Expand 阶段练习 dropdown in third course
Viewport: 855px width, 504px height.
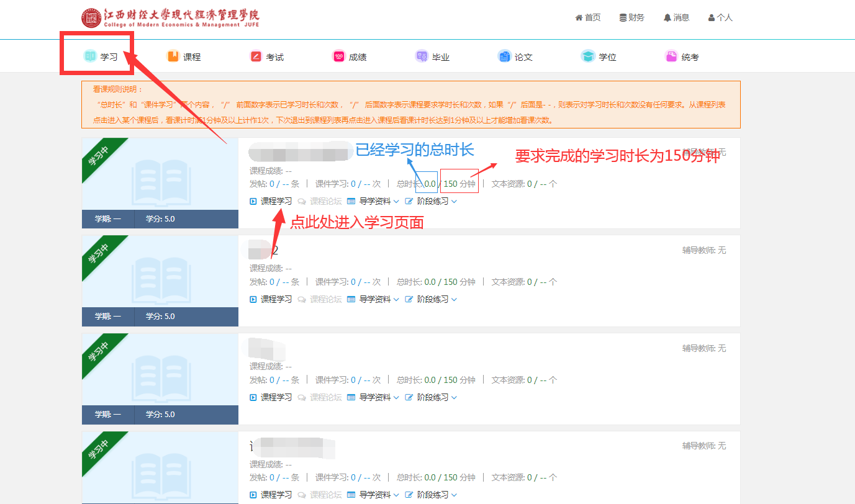click(432, 397)
